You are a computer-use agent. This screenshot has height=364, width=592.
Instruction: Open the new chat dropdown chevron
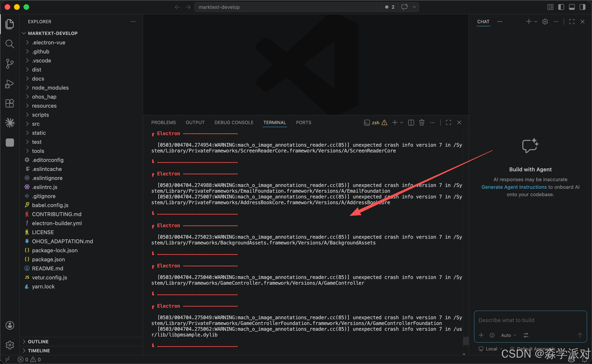[x=536, y=22]
